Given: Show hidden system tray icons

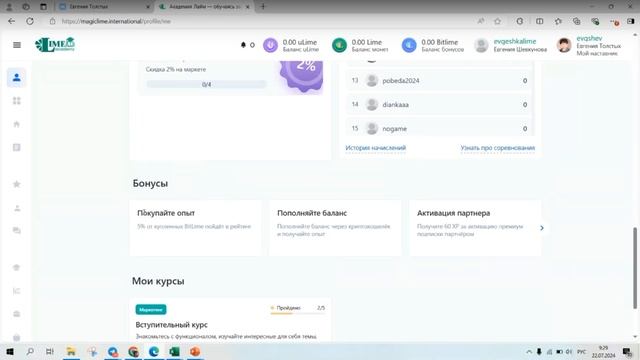Looking at the screenshot, I should pyautogui.click(x=529, y=351).
